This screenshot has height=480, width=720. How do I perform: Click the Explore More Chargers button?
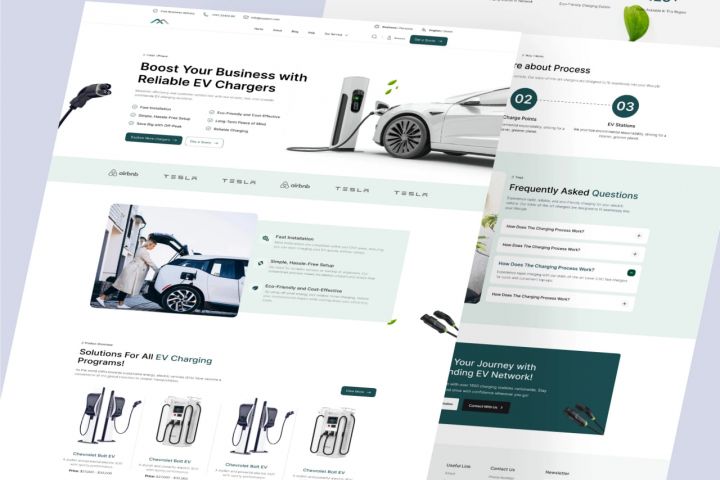pos(153,138)
